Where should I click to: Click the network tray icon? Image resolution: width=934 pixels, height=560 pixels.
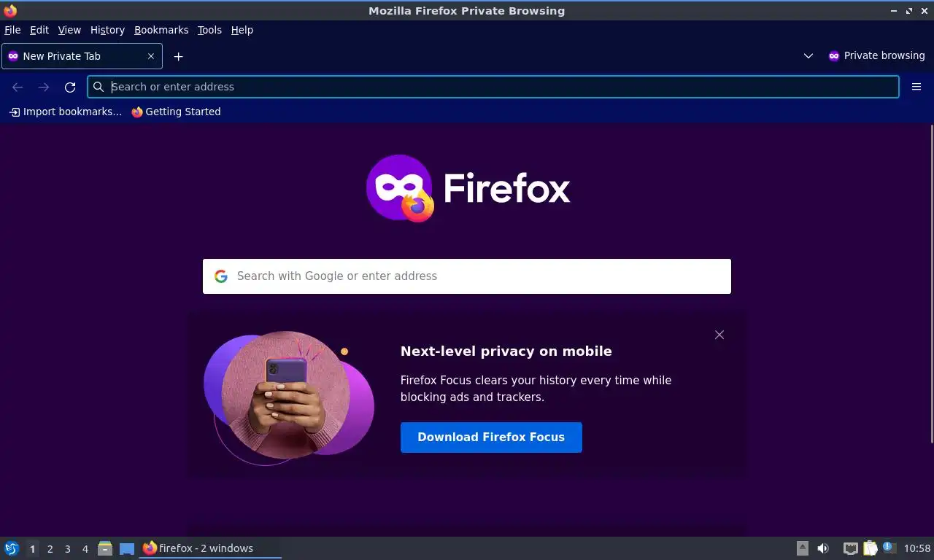tap(850, 548)
